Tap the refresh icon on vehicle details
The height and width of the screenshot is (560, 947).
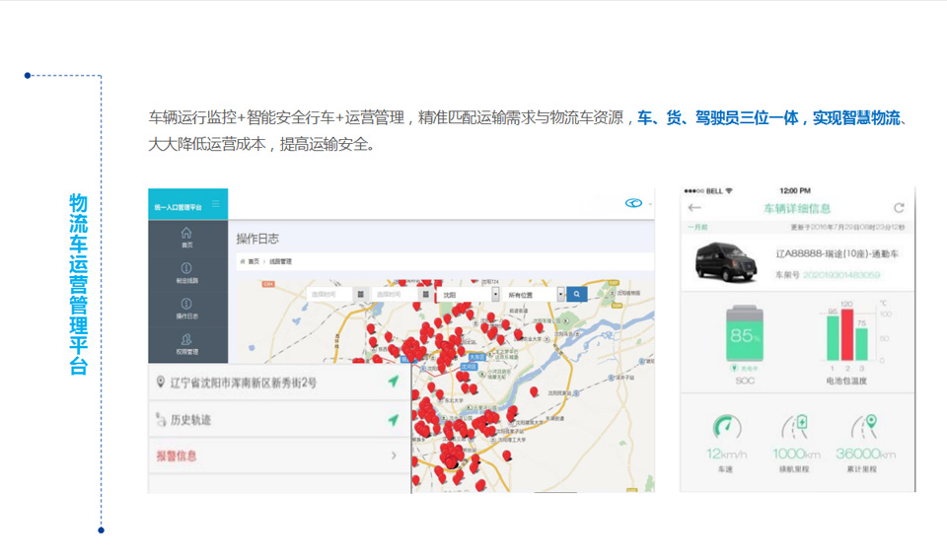point(899,208)
